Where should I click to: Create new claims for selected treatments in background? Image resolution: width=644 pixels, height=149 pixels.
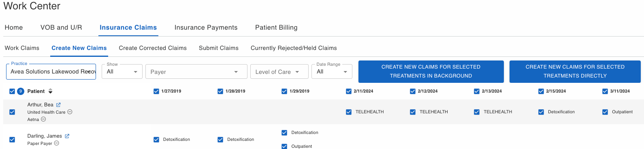click(431, 71)
